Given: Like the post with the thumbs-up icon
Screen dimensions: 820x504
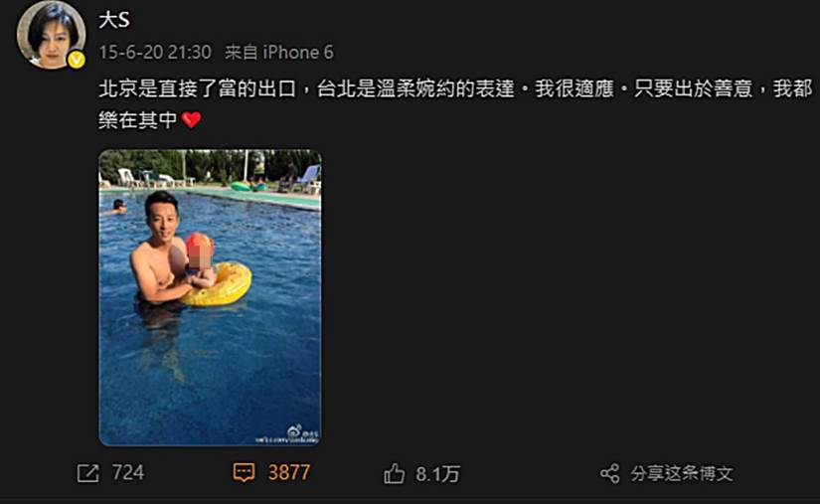Looking at the screenshot, I should coord(395,473).
